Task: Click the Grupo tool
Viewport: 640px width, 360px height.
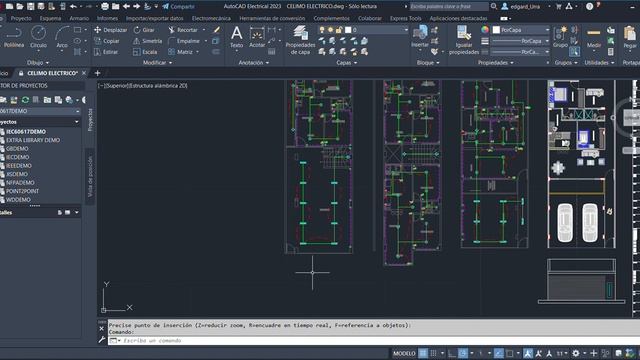Action: click(560, 37)
